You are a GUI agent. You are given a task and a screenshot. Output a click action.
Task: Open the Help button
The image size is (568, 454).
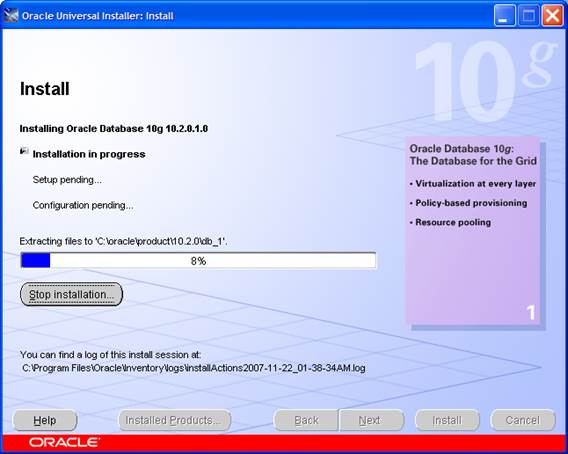(x=45, y=420)
